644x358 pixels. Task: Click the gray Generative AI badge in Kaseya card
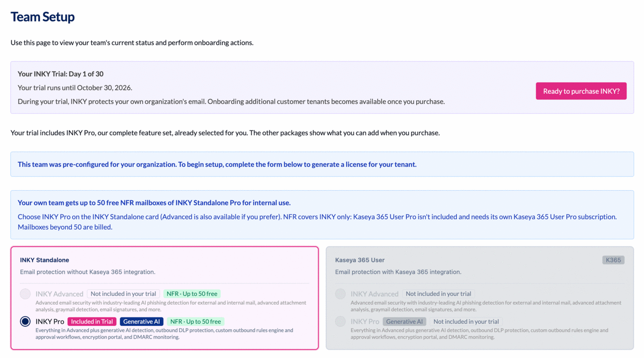coord(404,322)
